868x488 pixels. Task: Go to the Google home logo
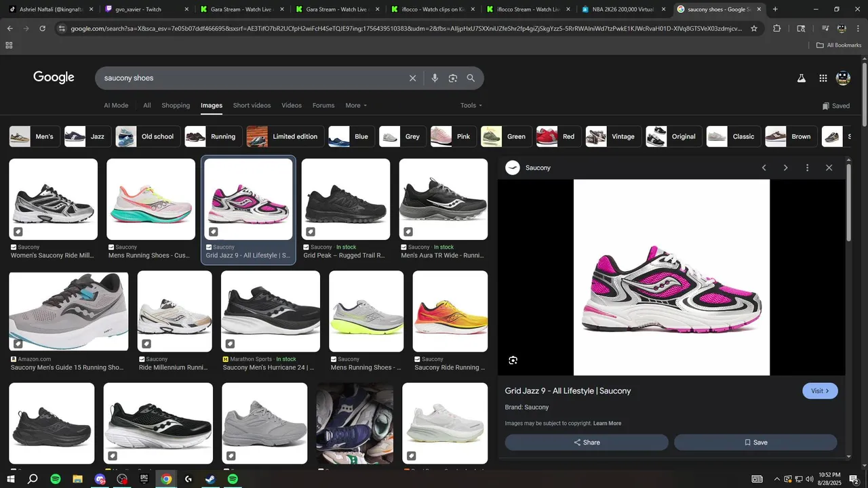point(54,77)
